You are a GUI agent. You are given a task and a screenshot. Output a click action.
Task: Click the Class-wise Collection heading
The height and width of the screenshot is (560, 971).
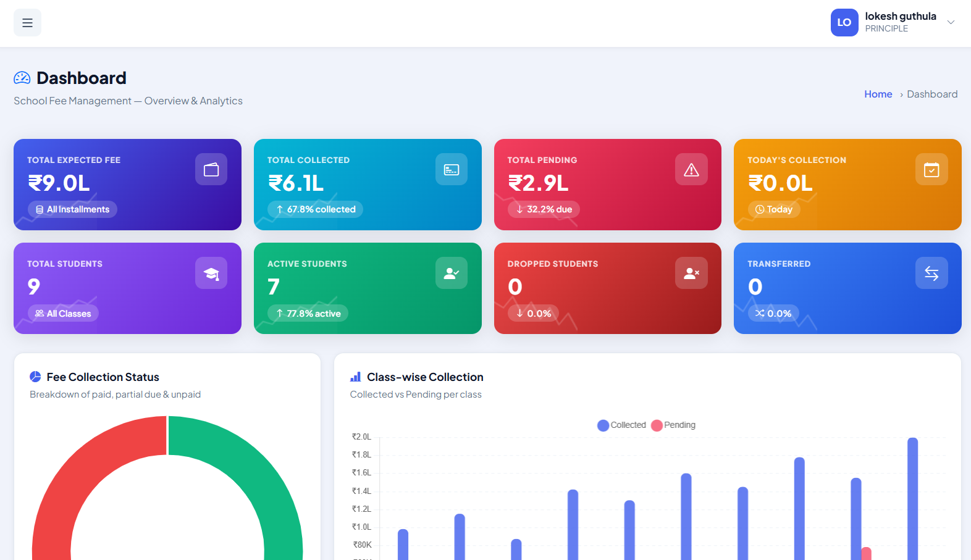click(425, 377)
